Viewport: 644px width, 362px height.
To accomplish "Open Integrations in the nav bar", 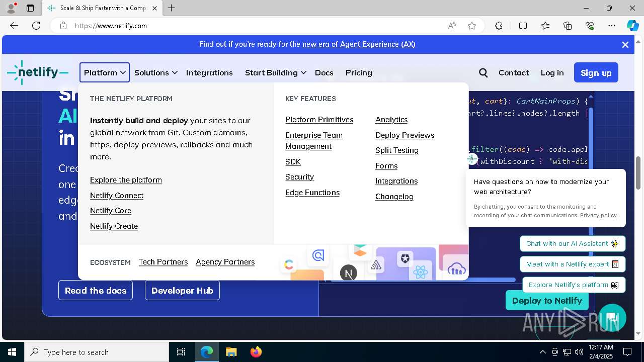I will point(209,72).
